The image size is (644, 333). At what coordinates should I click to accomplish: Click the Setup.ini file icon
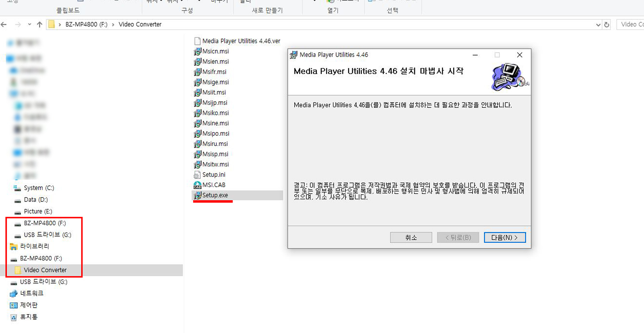coord(197,175)
